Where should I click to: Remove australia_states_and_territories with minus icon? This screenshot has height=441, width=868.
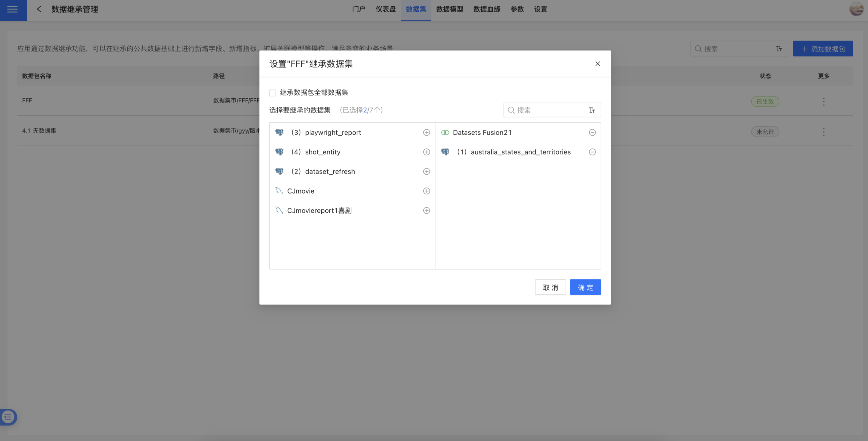click(x=592, y=152)
